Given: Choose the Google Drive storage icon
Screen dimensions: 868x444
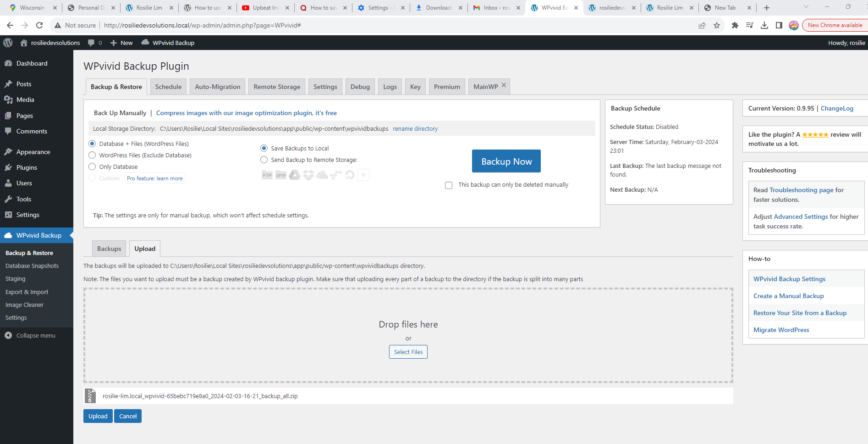Looking at the screenshot, I should (295, 175).
